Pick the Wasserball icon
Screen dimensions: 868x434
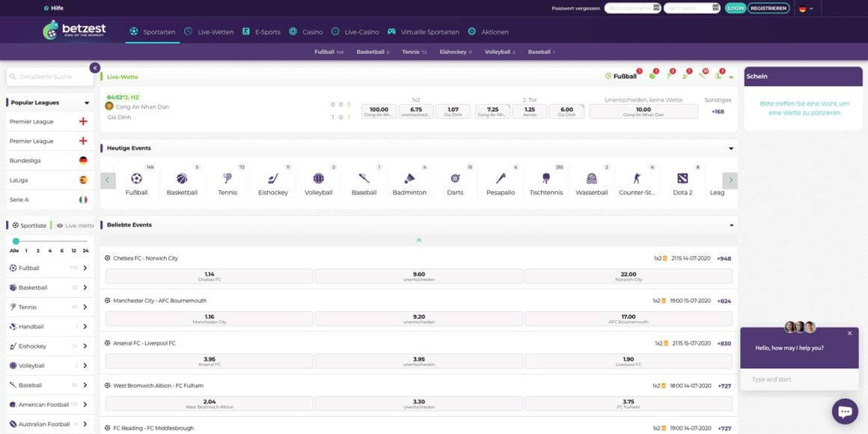point(591,178)
